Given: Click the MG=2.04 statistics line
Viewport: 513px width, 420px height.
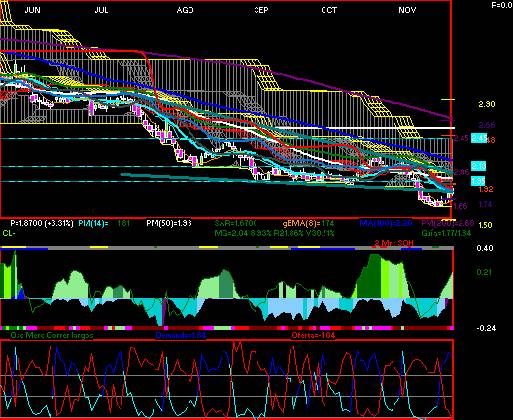Looking at the screenshot, I should [274, 233].
